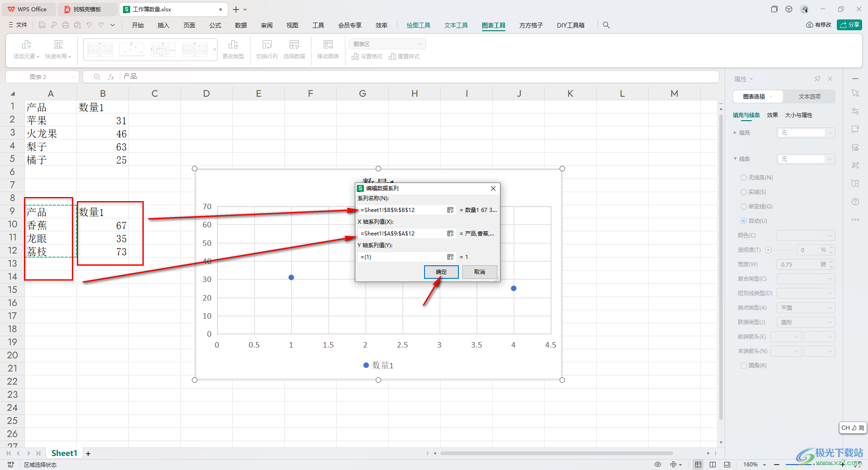This screenshot has height=470, width=868.
Task: Select the 自动(U) radio button
Action: tap(743, 221)
